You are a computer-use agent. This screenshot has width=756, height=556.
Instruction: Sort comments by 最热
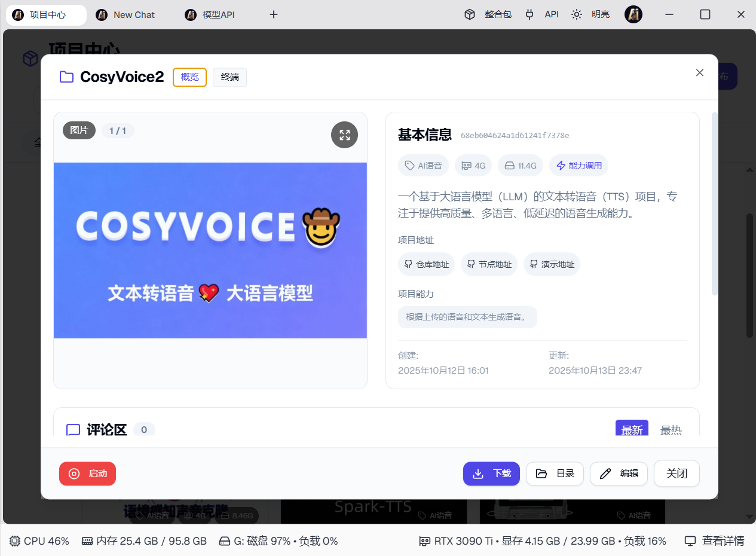(x=671, y=430)
